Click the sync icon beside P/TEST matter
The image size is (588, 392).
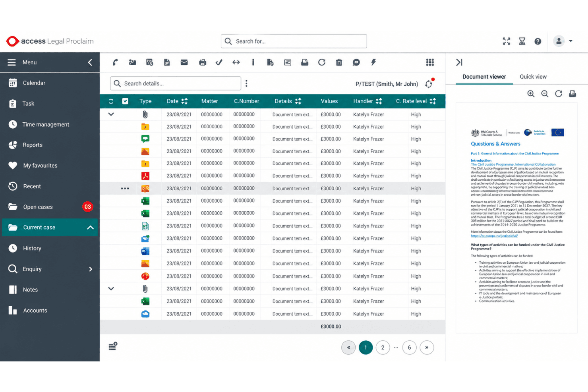pos(429,83)
